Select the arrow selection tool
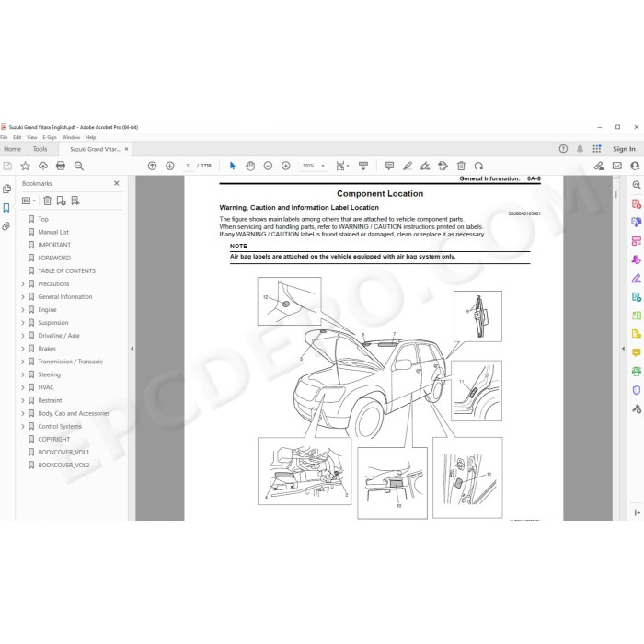 (233, 166)
